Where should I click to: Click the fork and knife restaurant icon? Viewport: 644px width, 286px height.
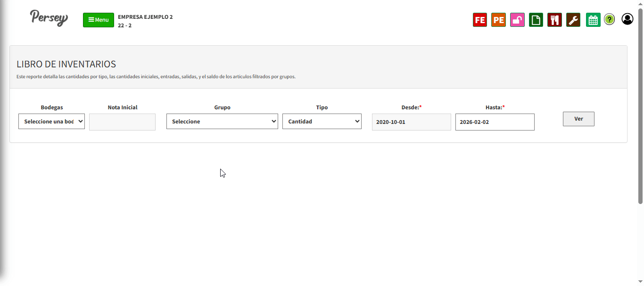(554, 20)
